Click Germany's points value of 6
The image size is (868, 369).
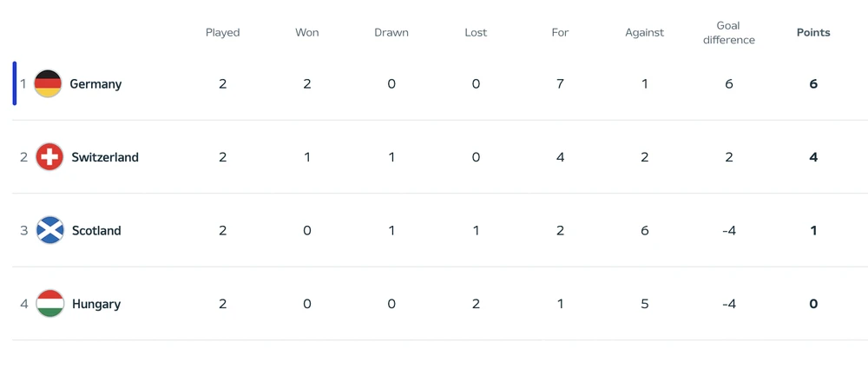pyautogui.click(x=813, y=84)
